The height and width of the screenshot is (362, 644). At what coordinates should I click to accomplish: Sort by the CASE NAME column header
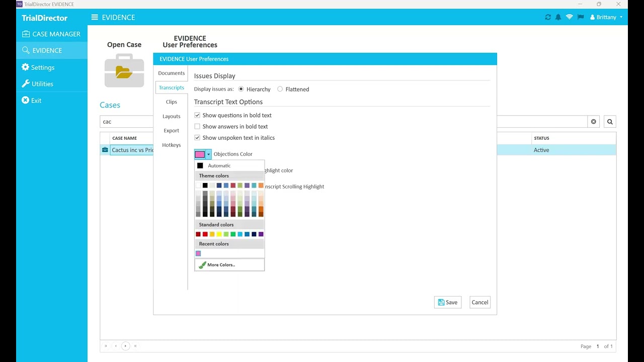click(x=125, y=138)
